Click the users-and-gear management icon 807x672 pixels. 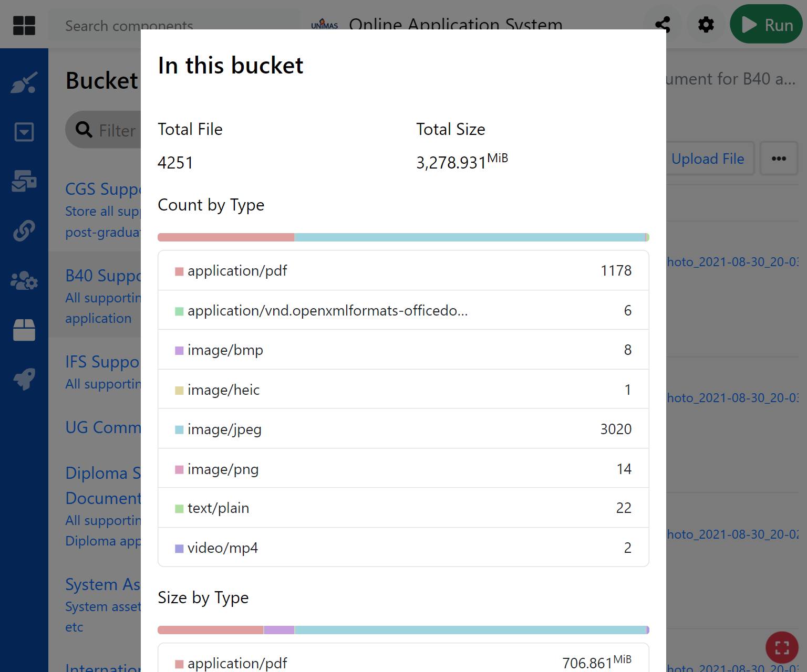click(x=24, y=281)
